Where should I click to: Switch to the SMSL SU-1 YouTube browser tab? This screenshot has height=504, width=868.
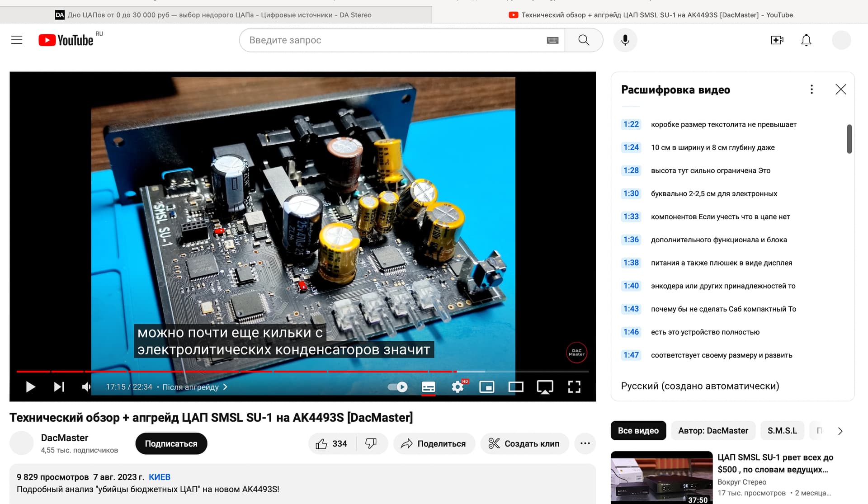pyautogui.click(x=650, y=15)
